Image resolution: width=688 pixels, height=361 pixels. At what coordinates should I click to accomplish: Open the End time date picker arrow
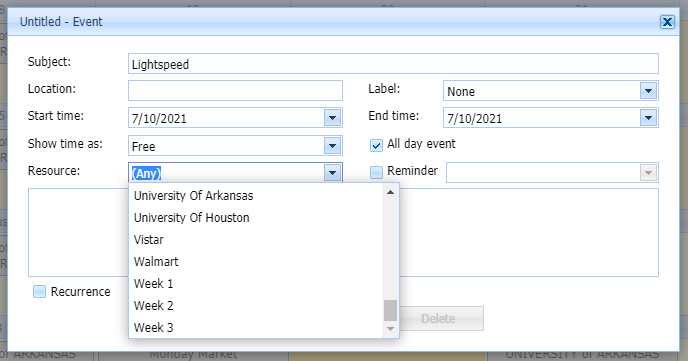648,118
